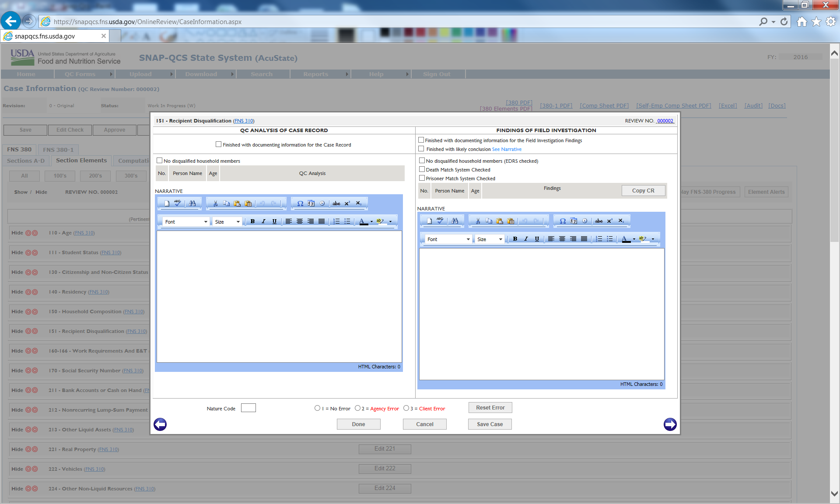Open the Size dropdown in right editor

[490, 239]
